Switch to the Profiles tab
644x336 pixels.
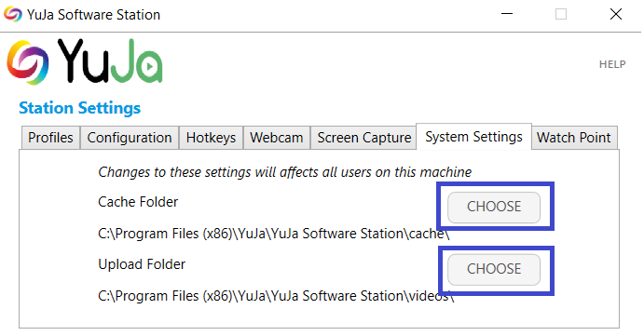[50, 138]
